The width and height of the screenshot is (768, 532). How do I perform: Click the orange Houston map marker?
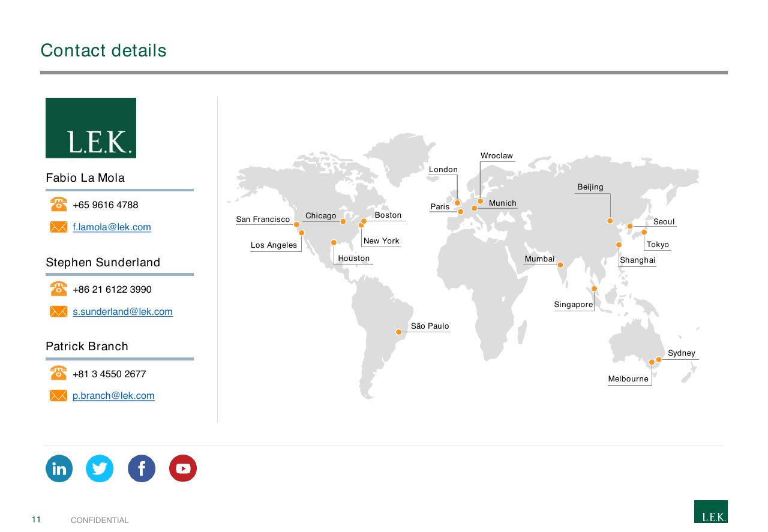pos(334,243)
